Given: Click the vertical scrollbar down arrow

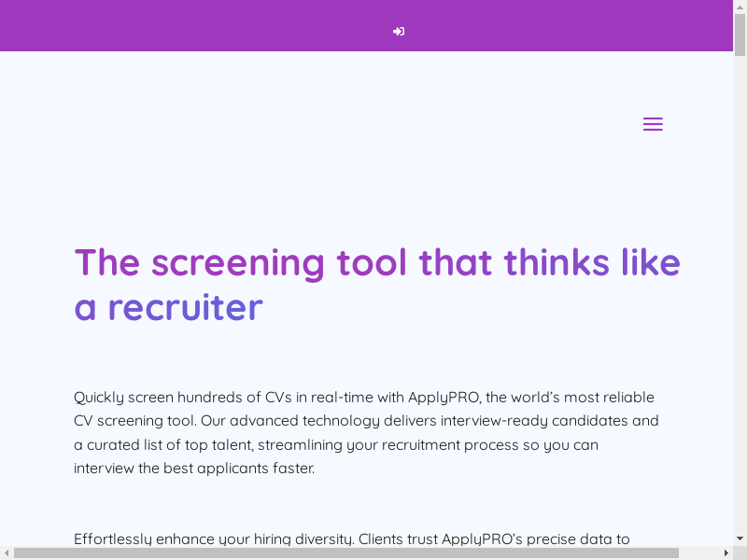Looking at the screenshot, I should pos(740,539).
